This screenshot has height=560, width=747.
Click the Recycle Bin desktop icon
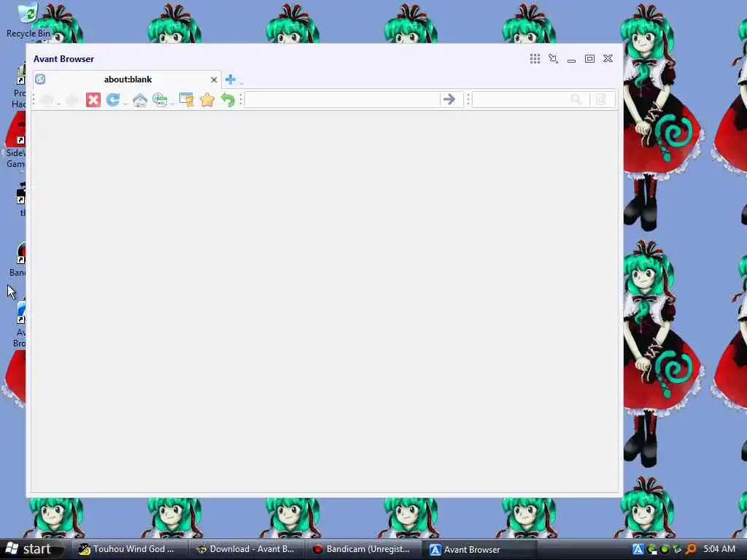[x=28, y=20]
